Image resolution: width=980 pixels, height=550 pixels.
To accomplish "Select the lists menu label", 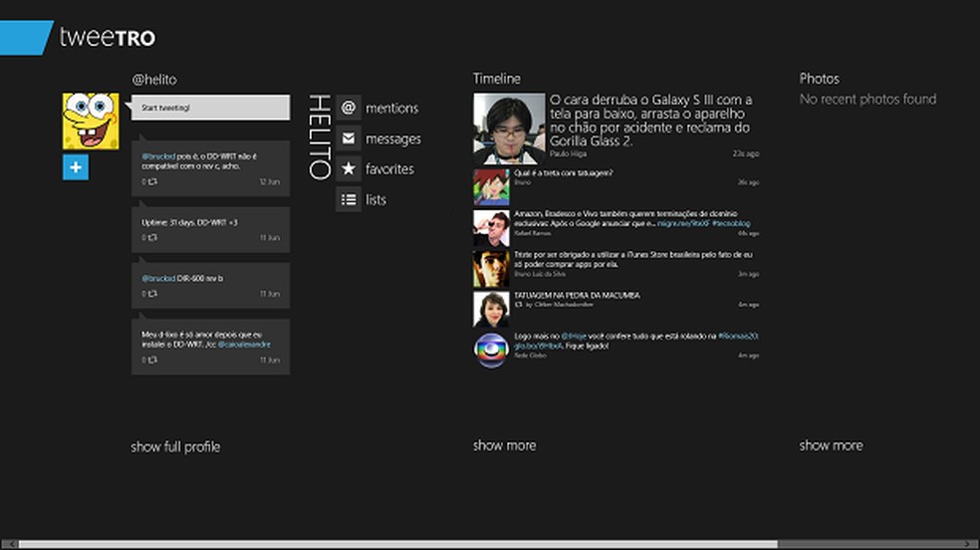I will (x=375, y=199).
